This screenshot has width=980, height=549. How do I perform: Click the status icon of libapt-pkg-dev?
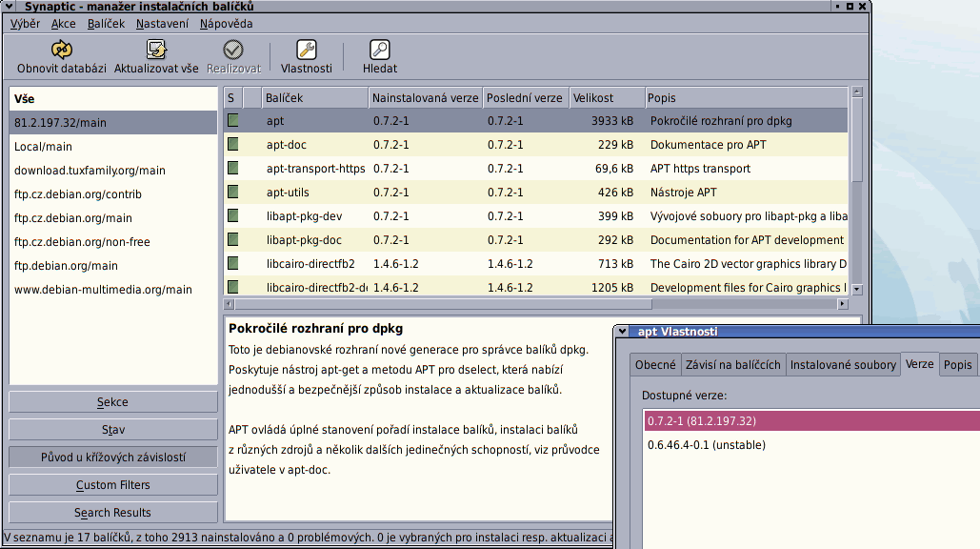(x=233, y=216)
